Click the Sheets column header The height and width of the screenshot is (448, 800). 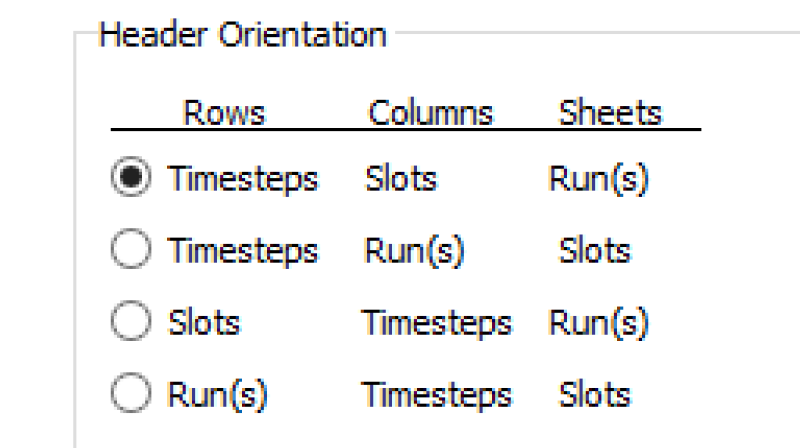click(610, 112)
